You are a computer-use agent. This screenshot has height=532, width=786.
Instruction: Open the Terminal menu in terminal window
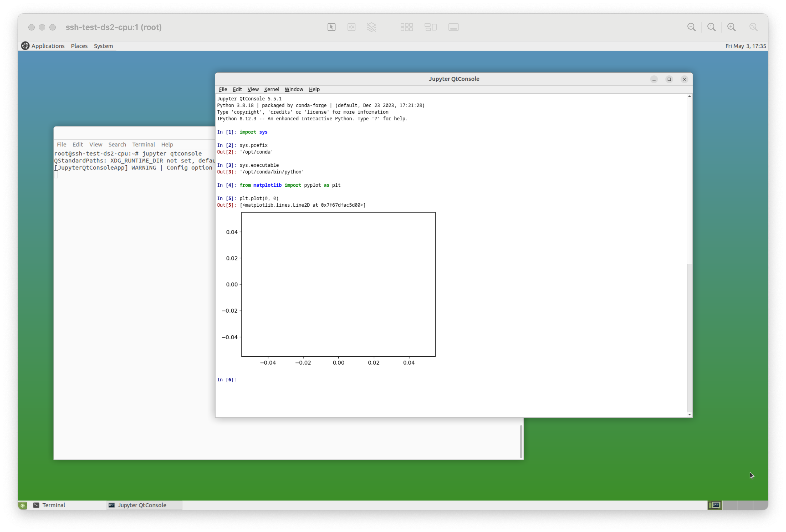point(144,144)
